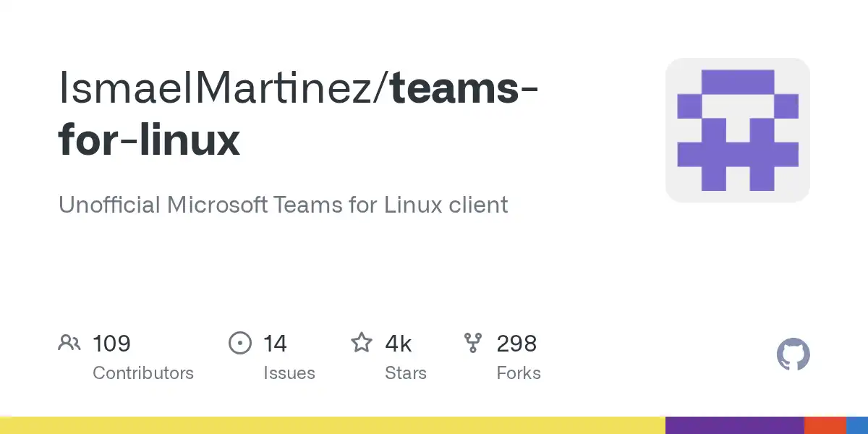Select the "Contributors" label
868x434 pixels.
(143, 373)
